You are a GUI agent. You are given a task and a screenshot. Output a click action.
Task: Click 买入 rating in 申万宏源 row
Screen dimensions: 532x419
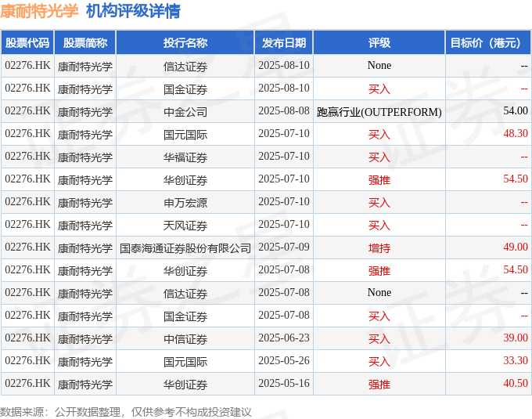(x=379, y=203)
